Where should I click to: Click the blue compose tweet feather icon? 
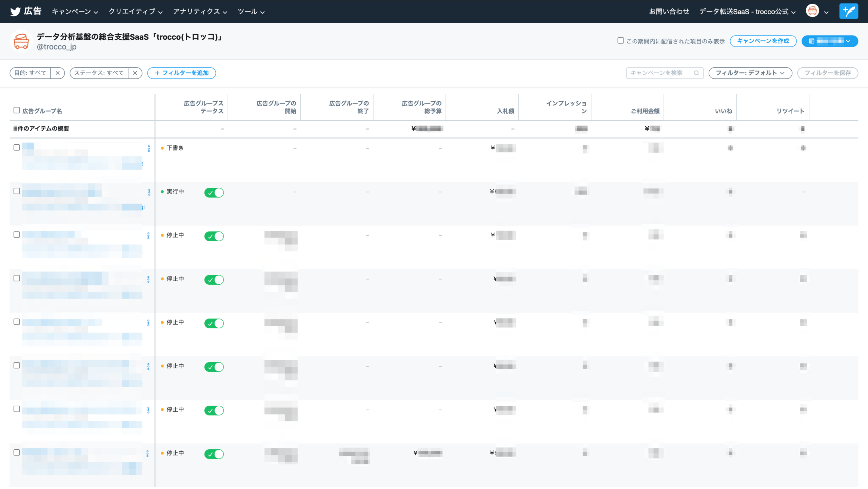click(x=849, y=11)
